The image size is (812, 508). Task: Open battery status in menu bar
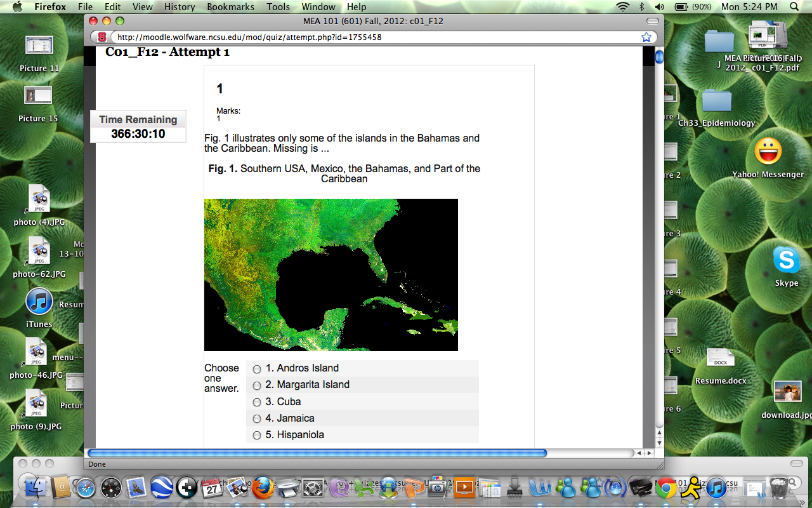click(693, 6)
